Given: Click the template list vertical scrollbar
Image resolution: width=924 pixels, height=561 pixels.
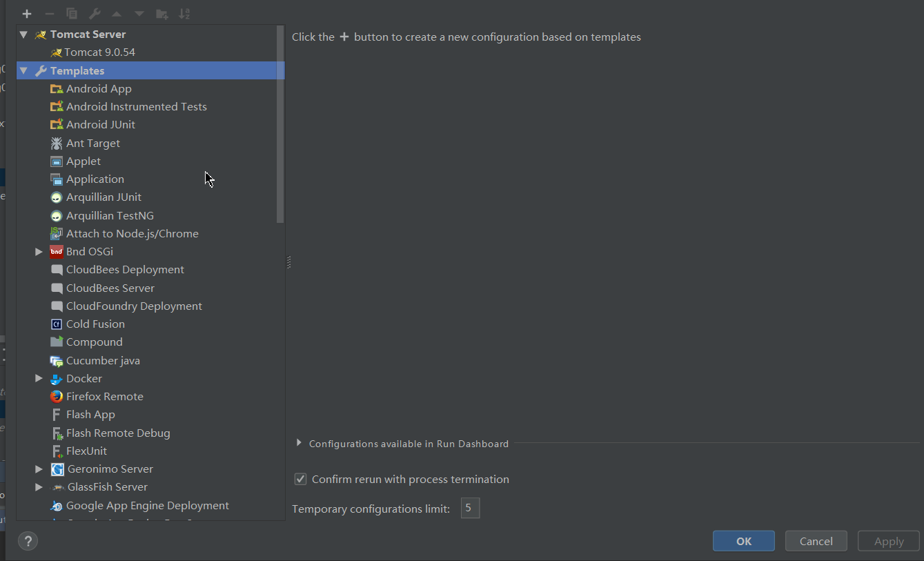Looking at the screenshot, I should point(280,124).
